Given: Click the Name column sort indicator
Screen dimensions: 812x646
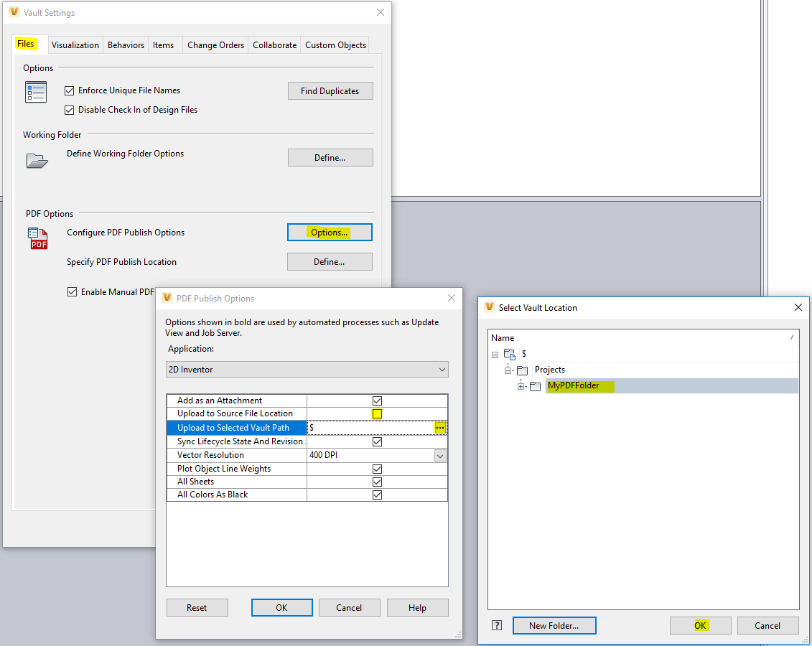Looking at the screenshot, I should [x=792, y=337].
